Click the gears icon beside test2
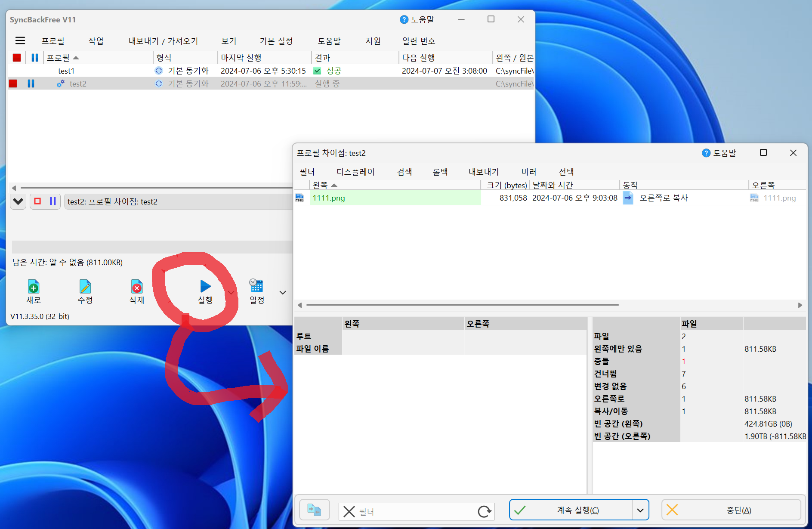This screenshot has width=812, height=529. pyautogui.click(x=61, y=84)
